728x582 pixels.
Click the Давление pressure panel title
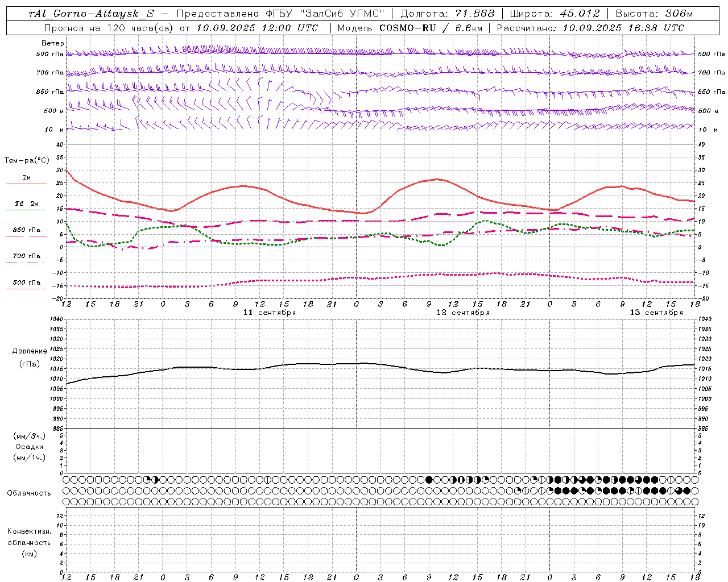30,351
